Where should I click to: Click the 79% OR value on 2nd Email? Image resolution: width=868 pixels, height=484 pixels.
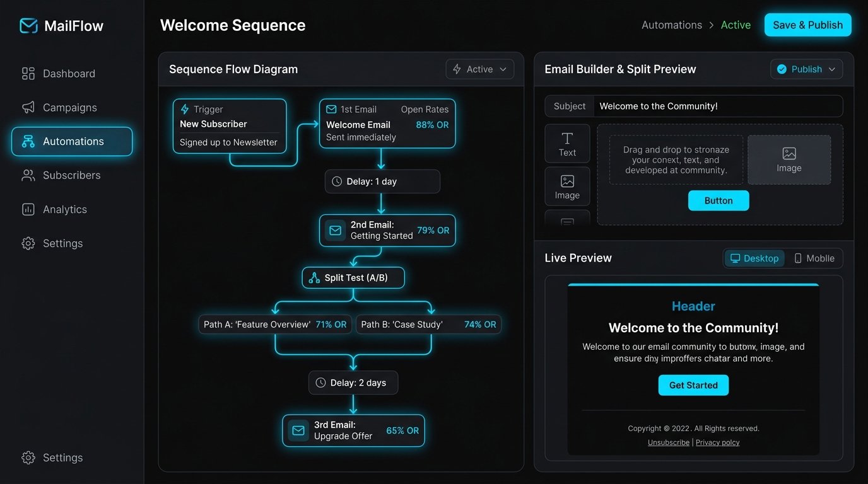[433, 231]
